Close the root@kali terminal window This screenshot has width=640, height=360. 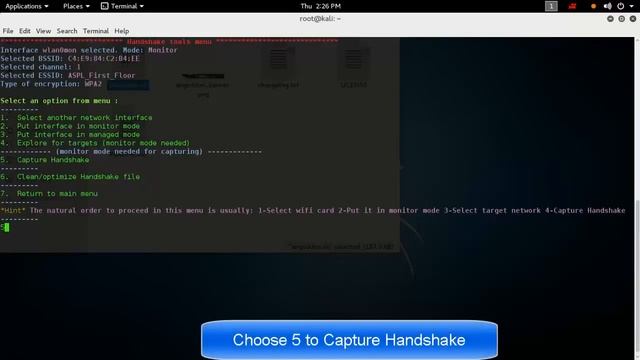tap(633, 19)
